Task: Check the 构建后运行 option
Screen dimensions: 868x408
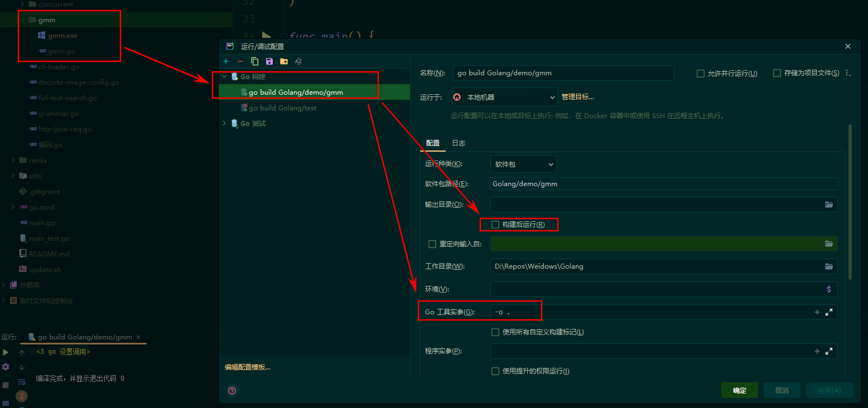Action: pos(495,225)
